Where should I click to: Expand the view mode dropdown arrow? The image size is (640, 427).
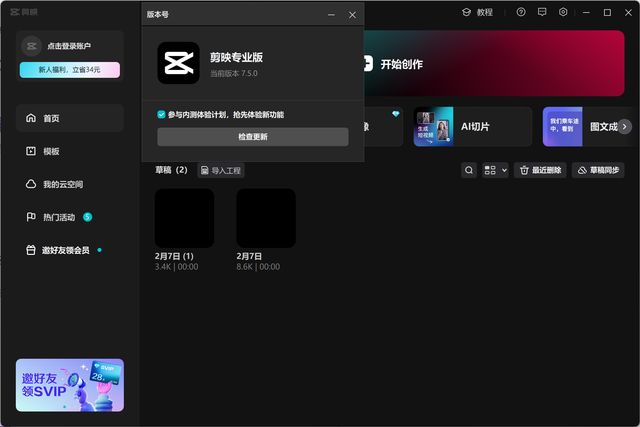click(x=504, y=170)
